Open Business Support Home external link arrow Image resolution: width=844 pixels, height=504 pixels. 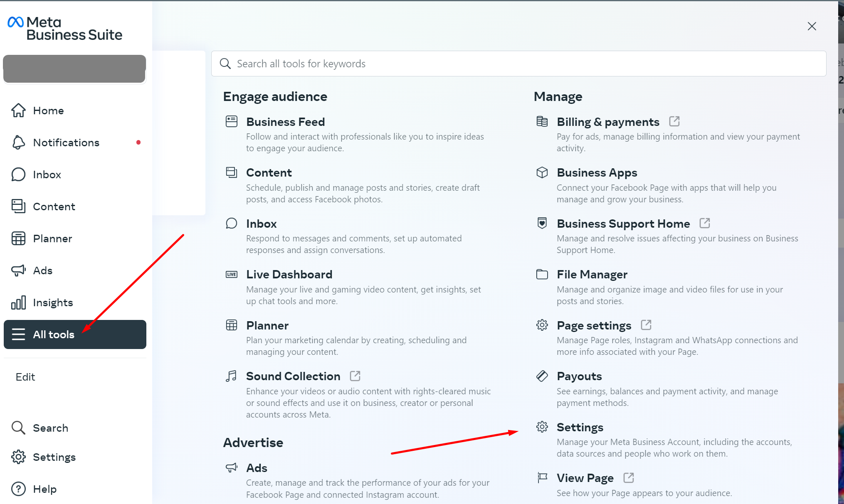point(705,223)
